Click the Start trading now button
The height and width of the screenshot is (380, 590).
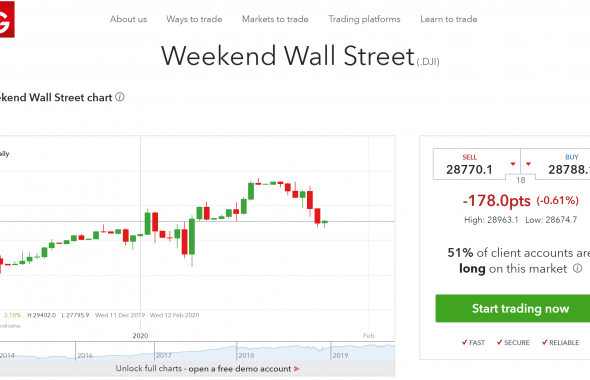click(x=513, y=309)
